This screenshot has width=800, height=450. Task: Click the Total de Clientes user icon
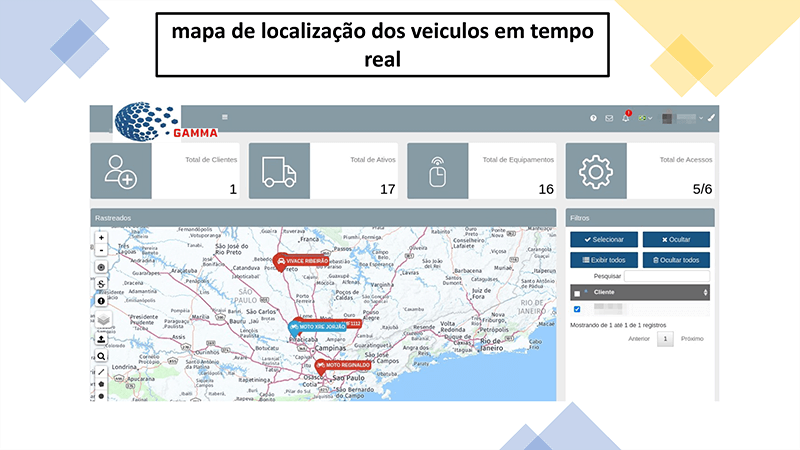coord(121,171)
